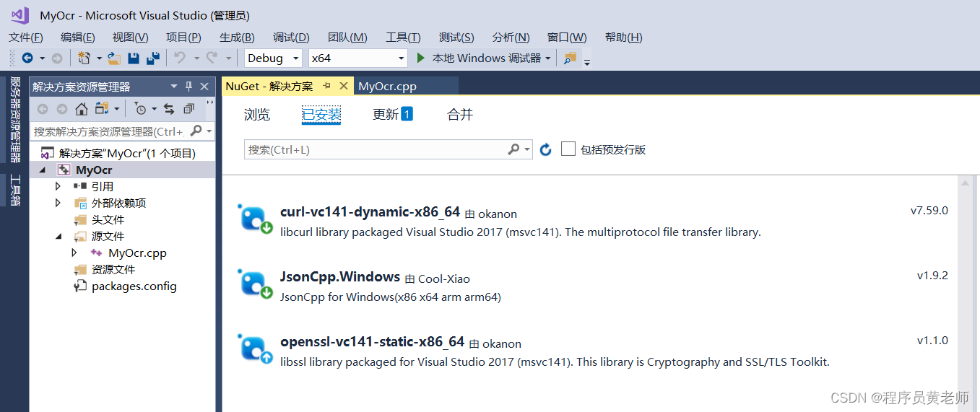980x412 pixels.
Task: Expand the 引用 references node
Action: tap(58, 186)
